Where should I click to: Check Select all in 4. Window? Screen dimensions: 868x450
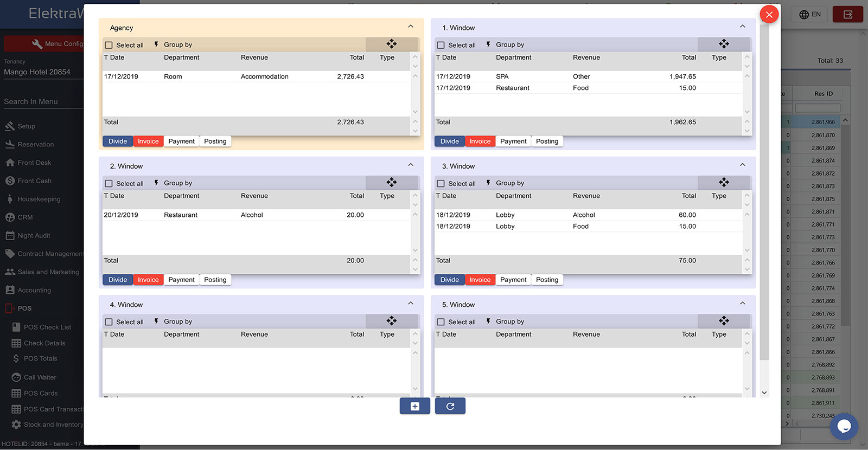coord(108,322)
